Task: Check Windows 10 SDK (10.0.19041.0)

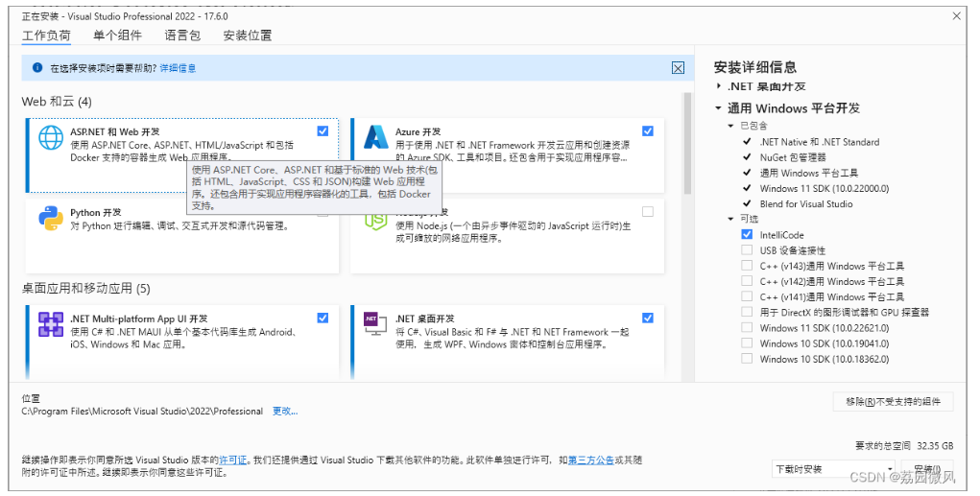Action: coord(747,342)
